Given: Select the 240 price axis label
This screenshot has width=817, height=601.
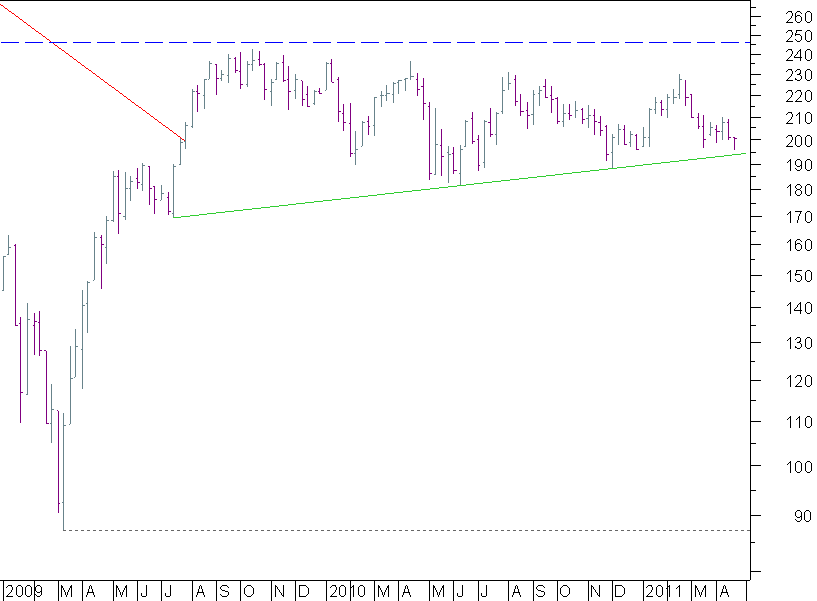Looking at the screenshot, I should coord(799,55).
